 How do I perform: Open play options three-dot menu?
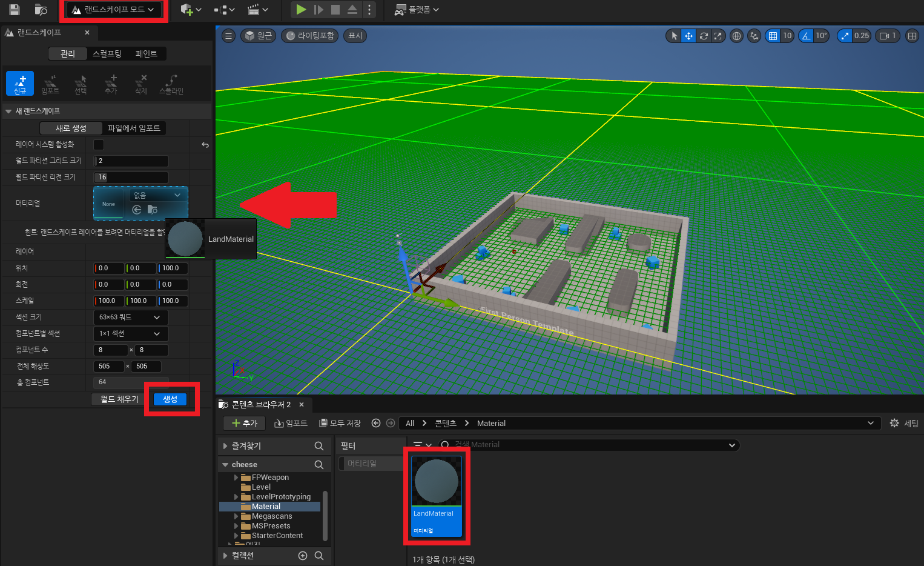click(369, 10)
